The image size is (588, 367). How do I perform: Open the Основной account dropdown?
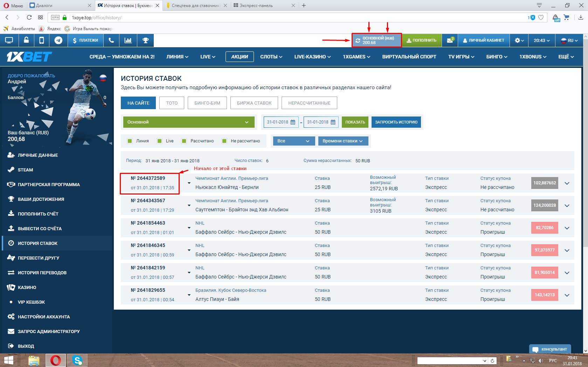(188, 122)
